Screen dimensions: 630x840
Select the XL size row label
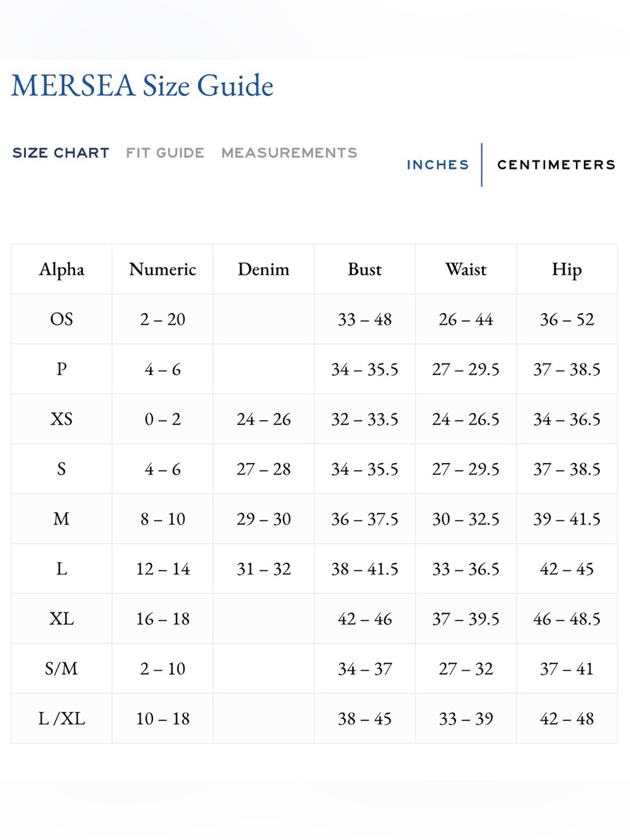coord(62,619)
